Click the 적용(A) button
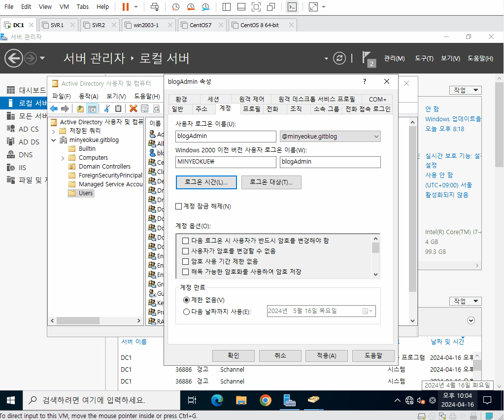 (327, 356)
